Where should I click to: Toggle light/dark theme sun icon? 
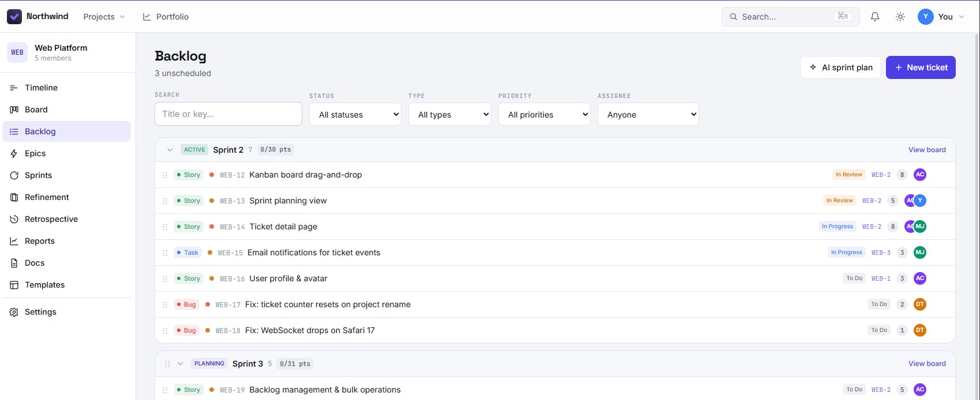click(x=900, y=17)
